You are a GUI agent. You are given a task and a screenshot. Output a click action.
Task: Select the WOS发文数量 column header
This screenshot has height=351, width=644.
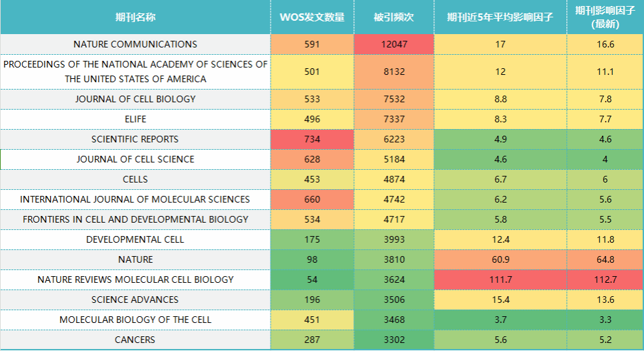click(312, 17)
